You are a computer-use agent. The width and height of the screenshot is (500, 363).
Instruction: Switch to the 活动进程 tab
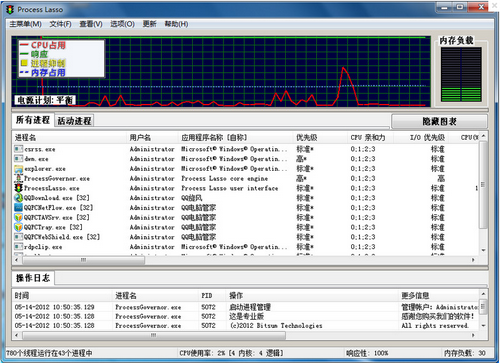click(x=74, y=121)
